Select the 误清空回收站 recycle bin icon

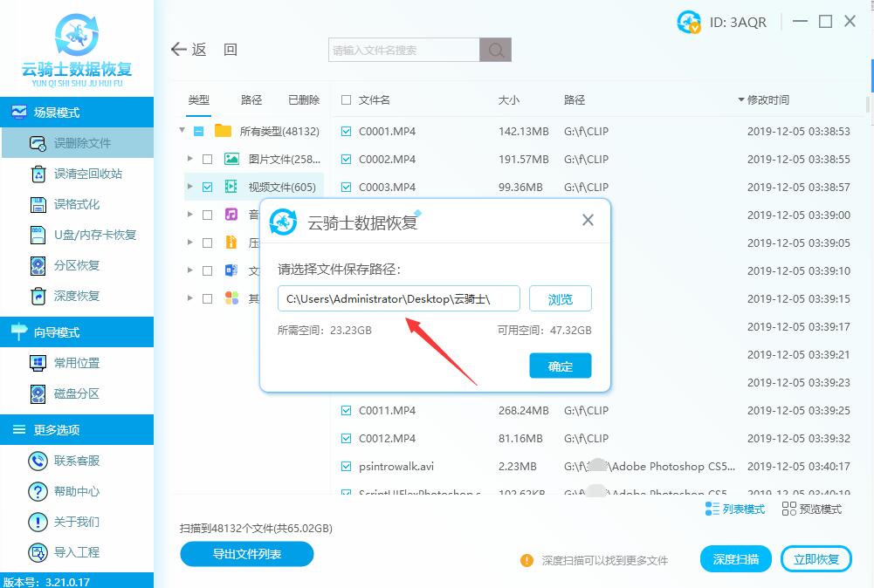click(38, 174)
